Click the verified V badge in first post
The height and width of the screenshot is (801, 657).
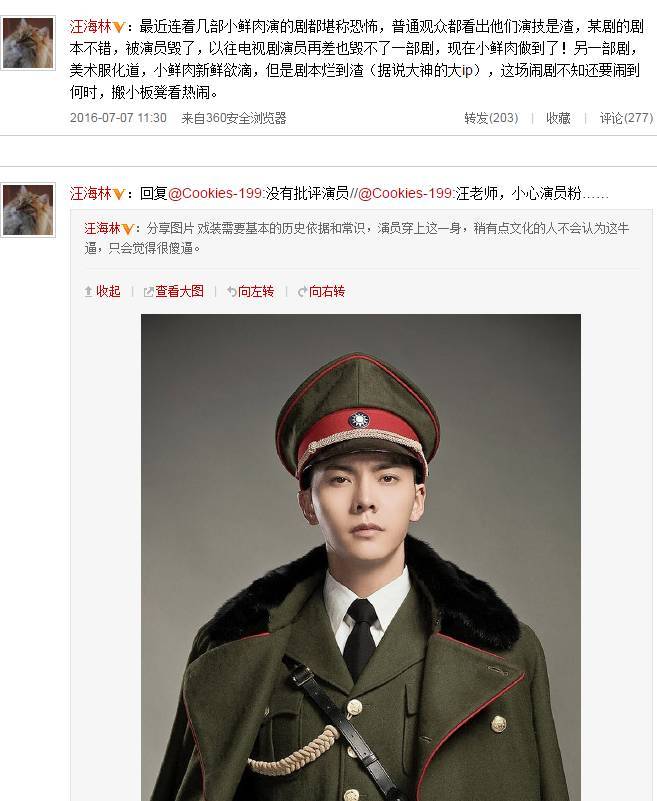tap(119, 27)
